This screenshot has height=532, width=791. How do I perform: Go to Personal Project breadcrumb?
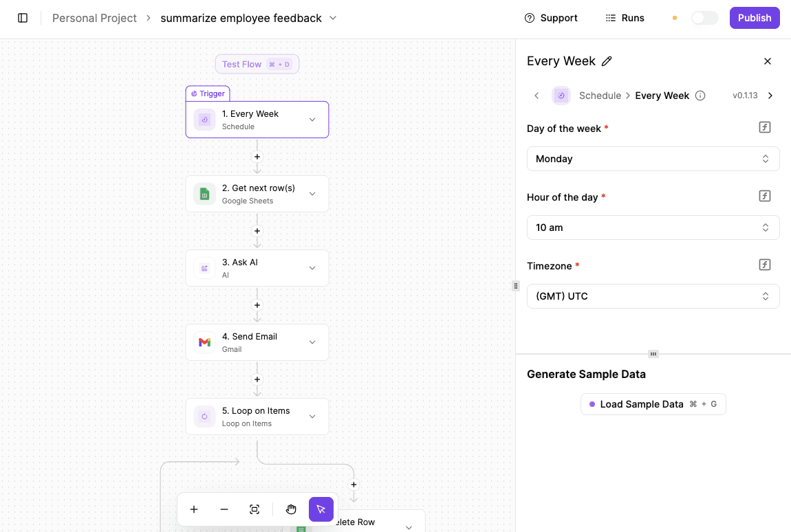pyautogui.click(x=94, y=18)
